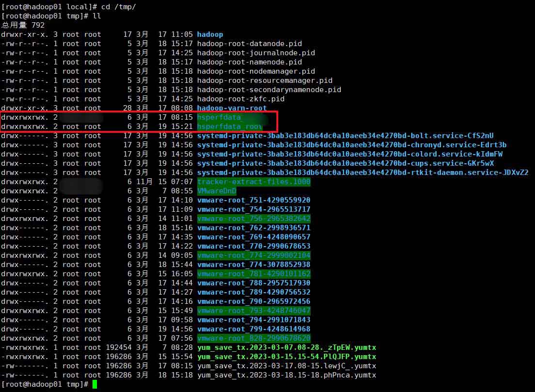Click the VMwareDnD directory name
The image size is (535, 392).
pyautogui.click(x=217, y=191)
